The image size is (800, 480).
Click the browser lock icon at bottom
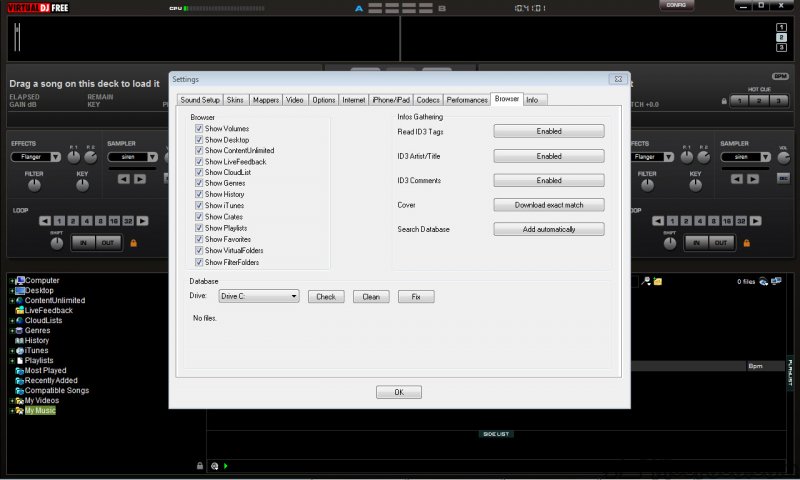click(x=200, y=466)
